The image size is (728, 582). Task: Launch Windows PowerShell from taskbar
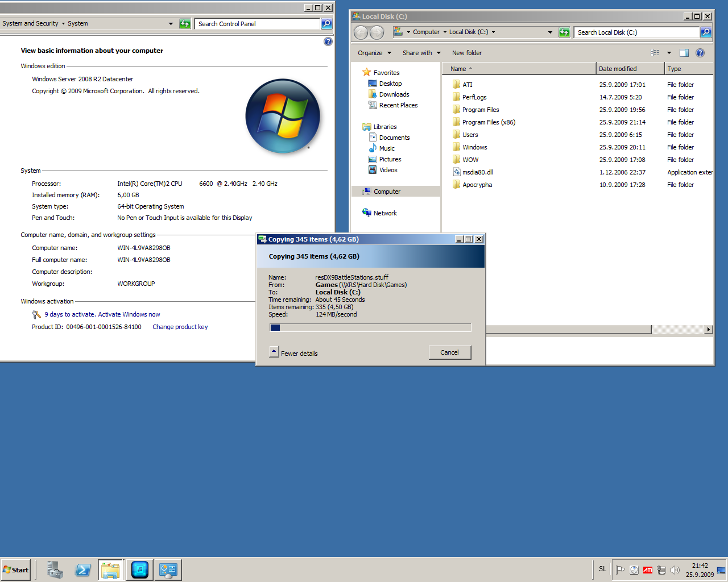(83, 569)
